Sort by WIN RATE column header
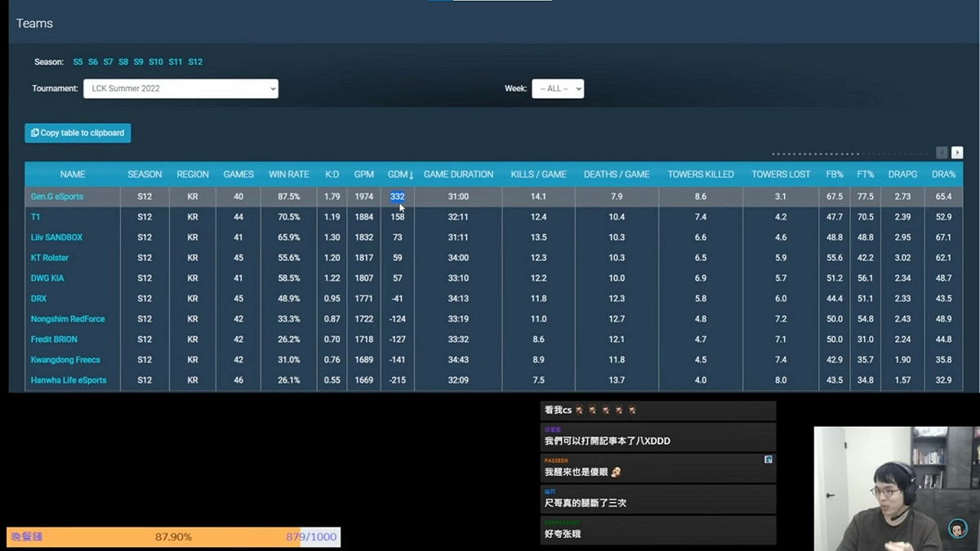 [x=289, y=175]
